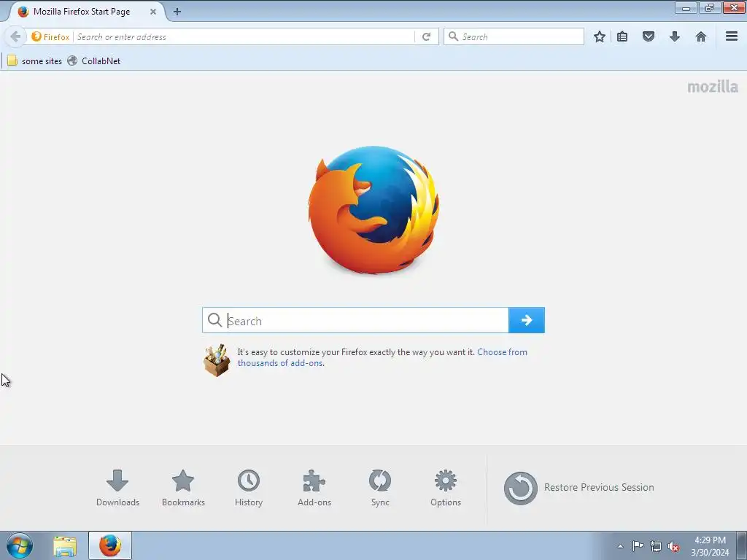This screenshot has width=747, height=560.
Task: Open Windows Explorer from taskbar
Action: point(65,545)
